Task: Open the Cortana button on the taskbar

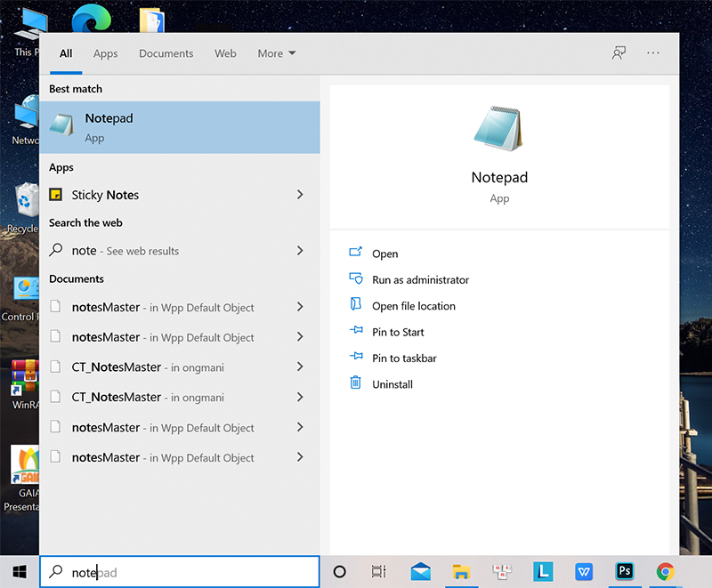Action: click(x=339, y=572)
